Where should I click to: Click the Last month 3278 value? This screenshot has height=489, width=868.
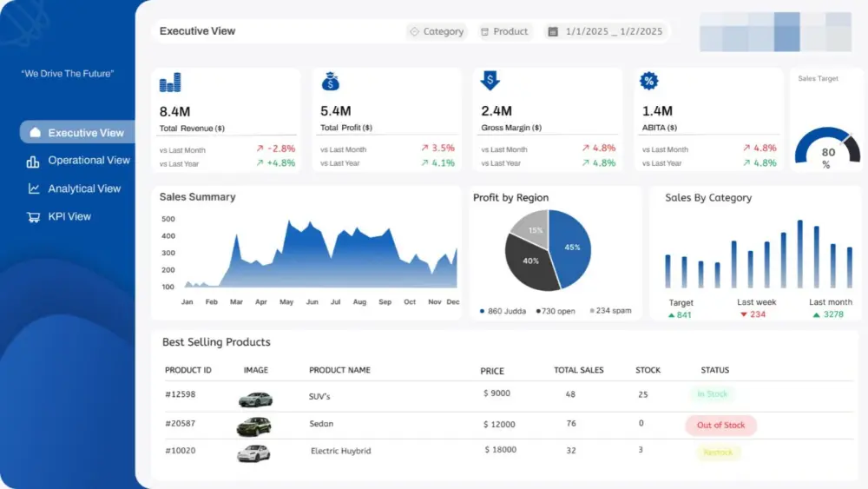pos(828,314)
